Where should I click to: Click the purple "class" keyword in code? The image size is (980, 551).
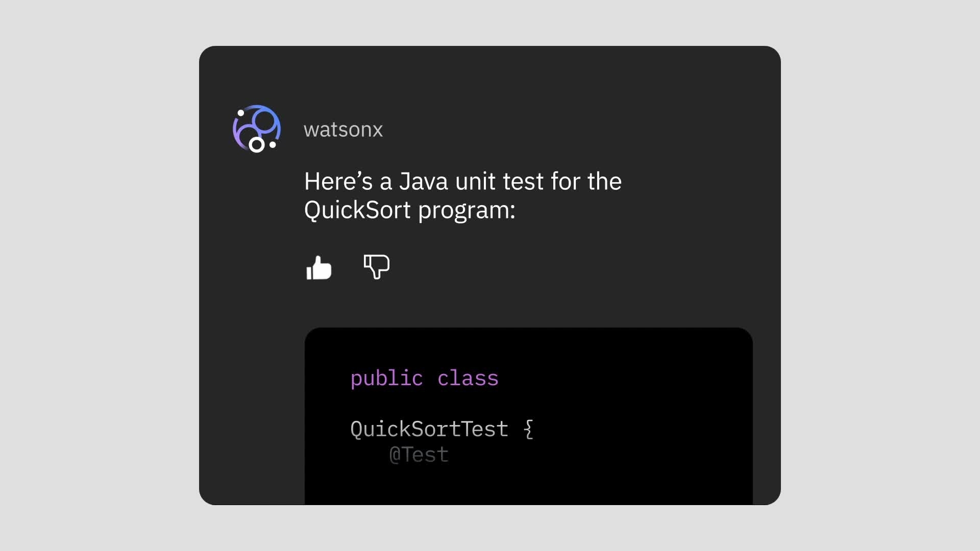468,379
